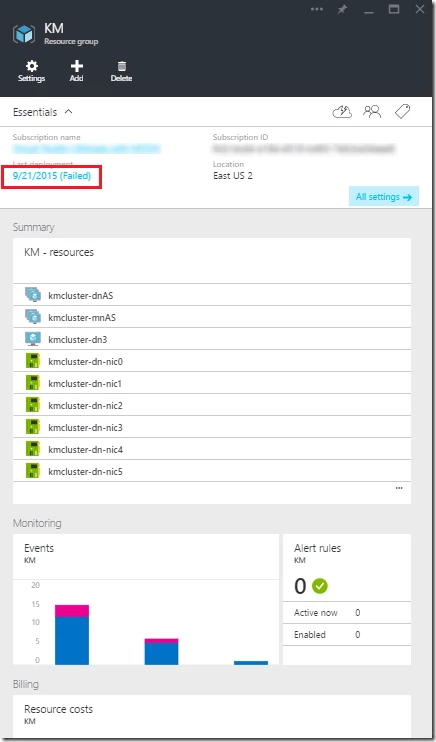The height and width of the screenshot is (742, 436).
Task: Click the kmcluster-dn-nic3 network interface icon
Action: (33, 427)
